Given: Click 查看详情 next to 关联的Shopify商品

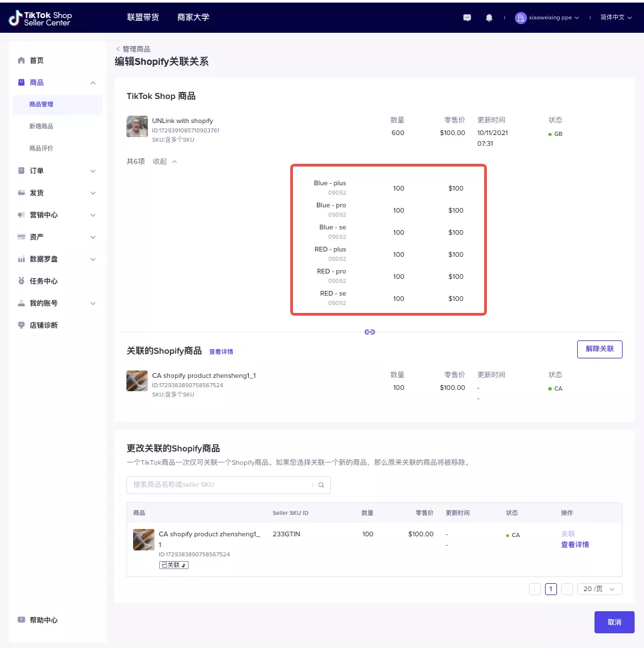Looking at the screenshot, I should coord(221,352).
